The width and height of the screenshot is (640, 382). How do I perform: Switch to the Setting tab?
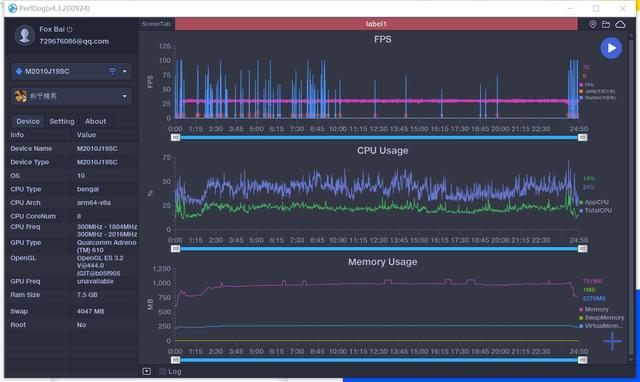(x=62, y=121)
